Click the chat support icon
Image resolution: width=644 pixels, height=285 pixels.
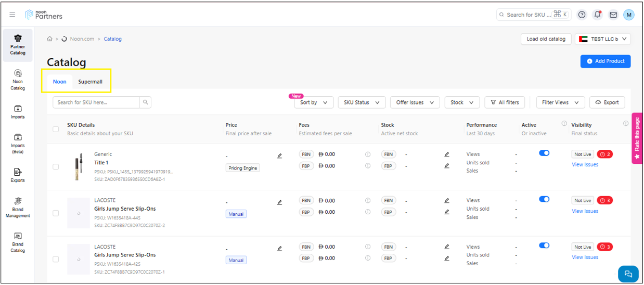click(x=628, y=274)
